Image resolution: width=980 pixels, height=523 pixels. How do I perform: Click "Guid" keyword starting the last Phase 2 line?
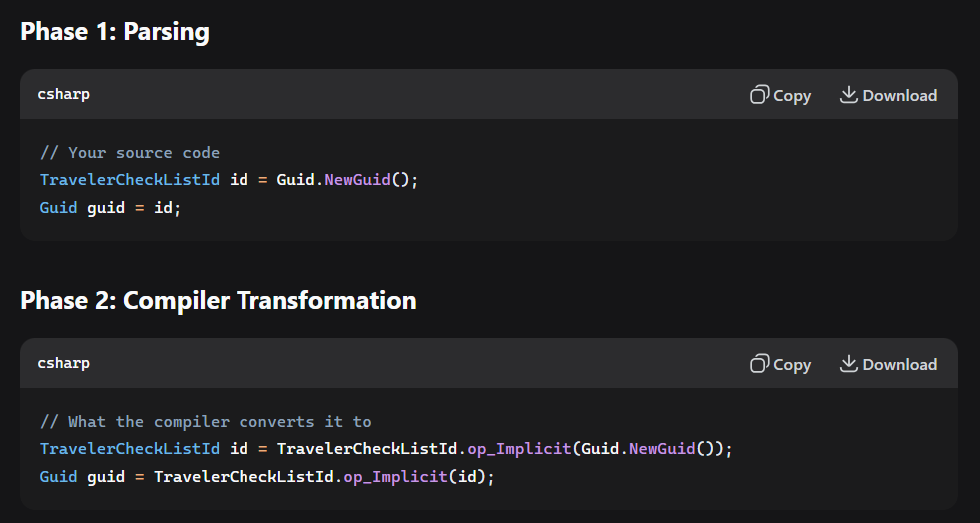(58, 477)
